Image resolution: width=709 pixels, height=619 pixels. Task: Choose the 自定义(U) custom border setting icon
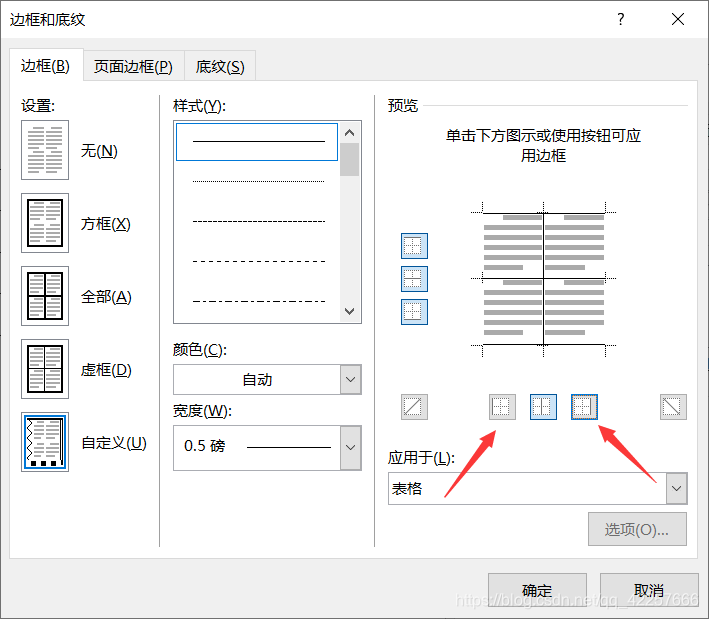tap(45, 442)
